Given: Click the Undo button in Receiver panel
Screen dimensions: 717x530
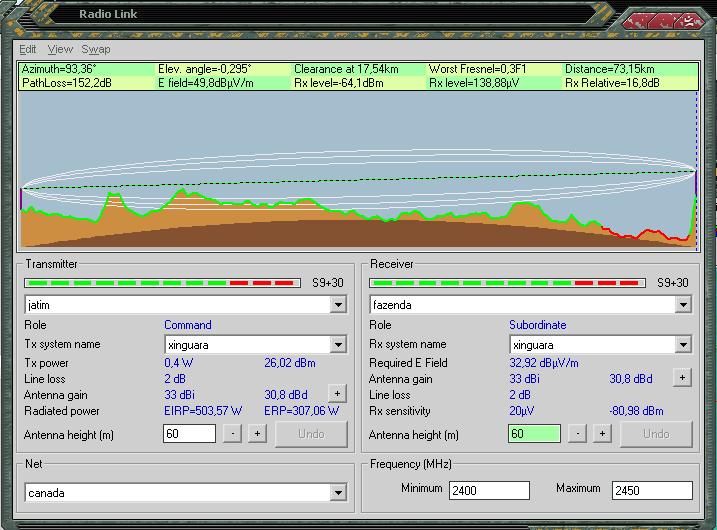Looking at the screenshot, I should tap(656, 433).
